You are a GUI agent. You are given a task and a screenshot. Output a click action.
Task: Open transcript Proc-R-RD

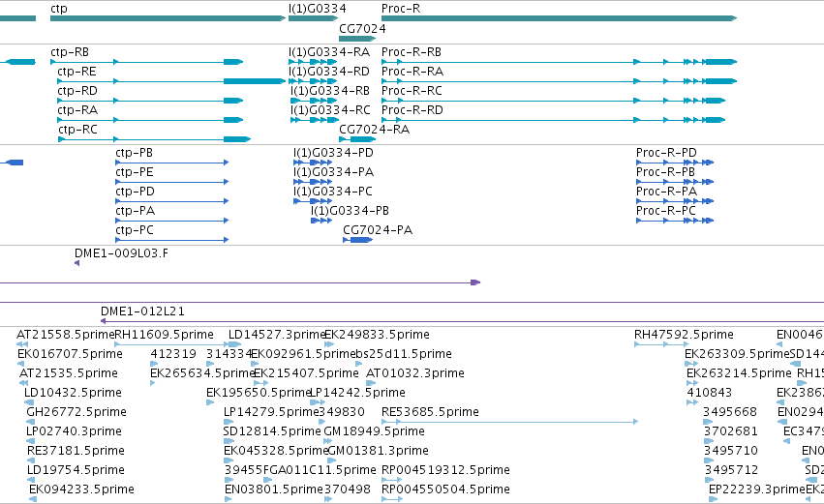(412, 110)
